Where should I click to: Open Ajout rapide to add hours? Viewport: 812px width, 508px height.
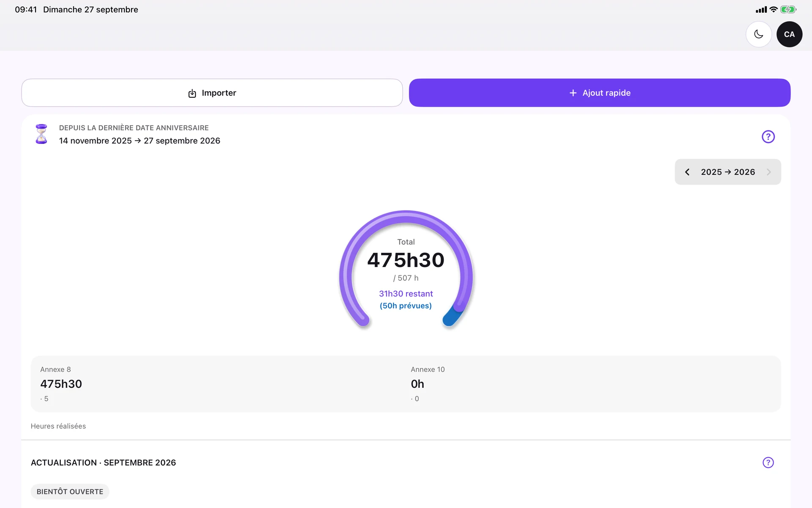(x=600, y=93)
